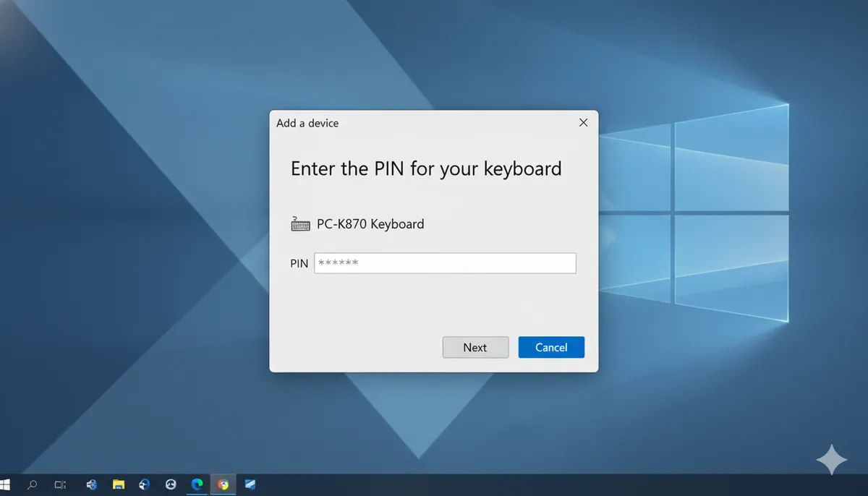
Task: Open Task View from the taskbar
Action: pyautogui.click(x=60, y=484)
